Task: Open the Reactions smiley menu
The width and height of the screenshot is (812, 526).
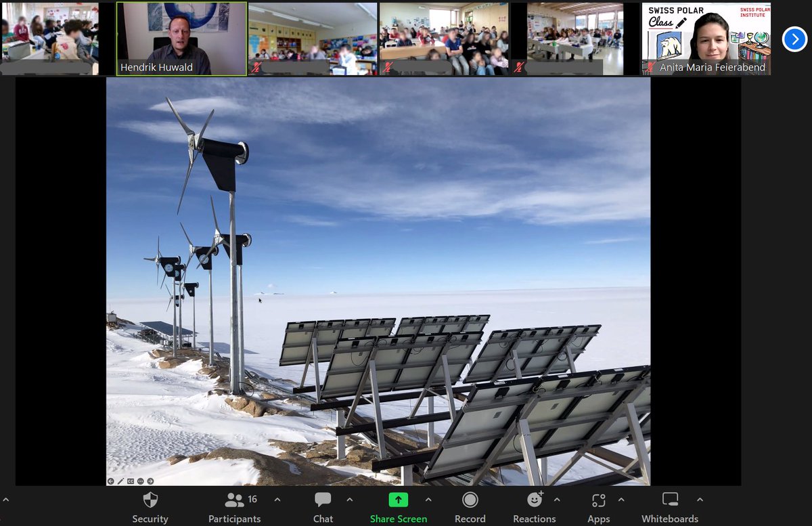Action: pos(534,508)
